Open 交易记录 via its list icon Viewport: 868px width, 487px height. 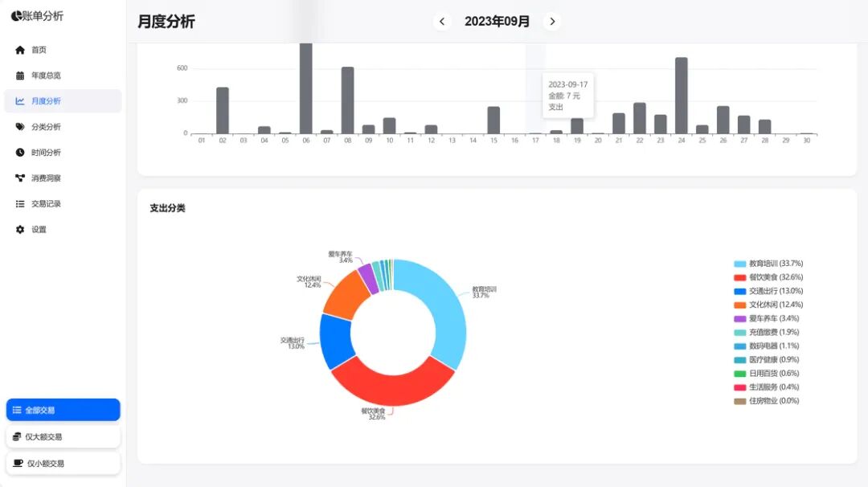pyautogui.click(x=20, y=203)
